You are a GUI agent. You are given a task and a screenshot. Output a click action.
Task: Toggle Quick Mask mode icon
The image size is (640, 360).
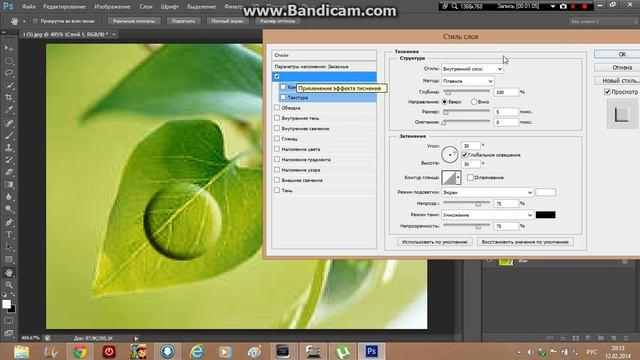click(x=9, y=321)
